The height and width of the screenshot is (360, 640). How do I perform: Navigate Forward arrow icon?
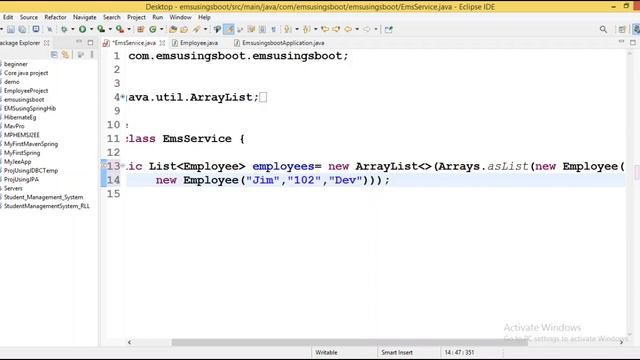(367, 29)
